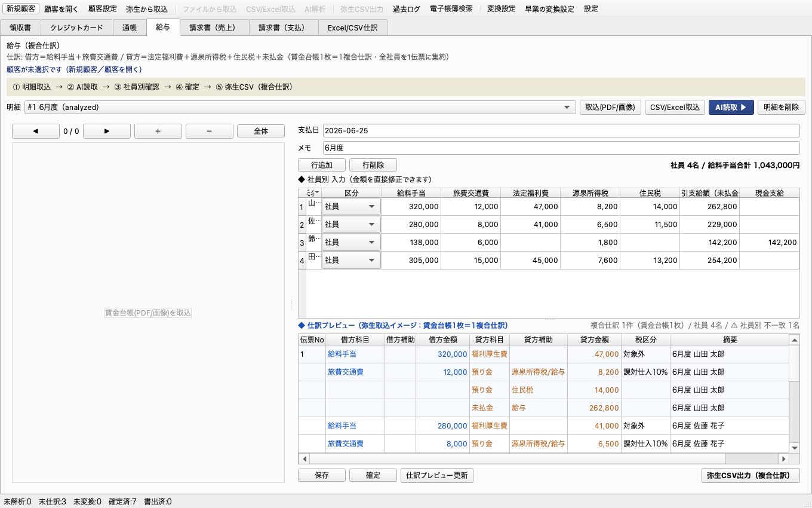Switch to the 領収書 tab
Viewport: 812px width, 508px height.
coord(21,27)
